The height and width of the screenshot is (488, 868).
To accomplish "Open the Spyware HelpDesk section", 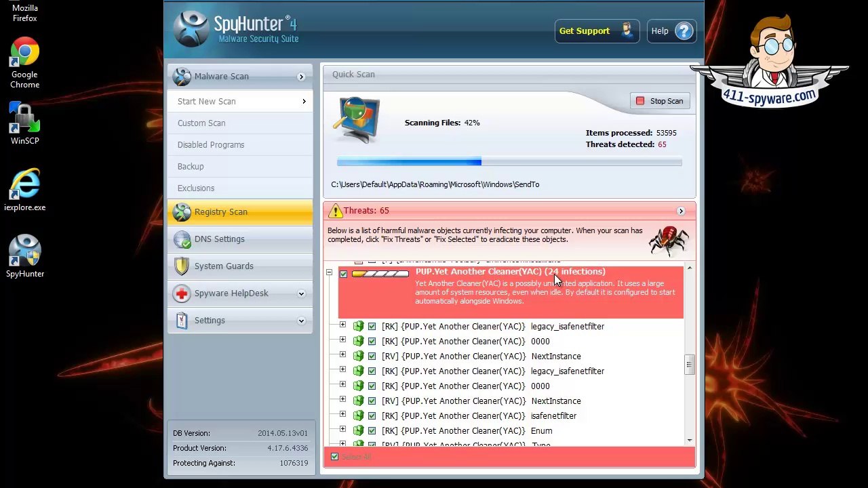I will (240, 293).
